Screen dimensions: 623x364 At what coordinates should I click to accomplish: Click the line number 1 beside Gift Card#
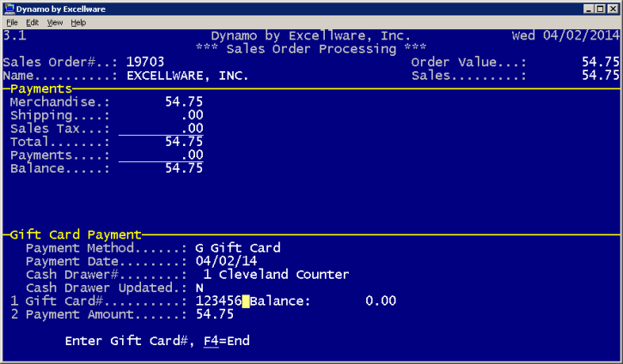coord(15,300)
